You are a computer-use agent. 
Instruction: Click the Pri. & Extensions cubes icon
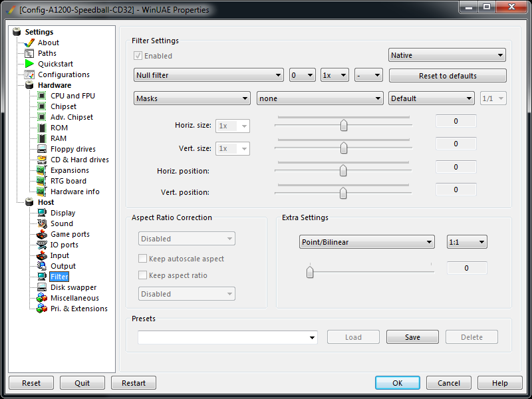(x=42, y=309)
